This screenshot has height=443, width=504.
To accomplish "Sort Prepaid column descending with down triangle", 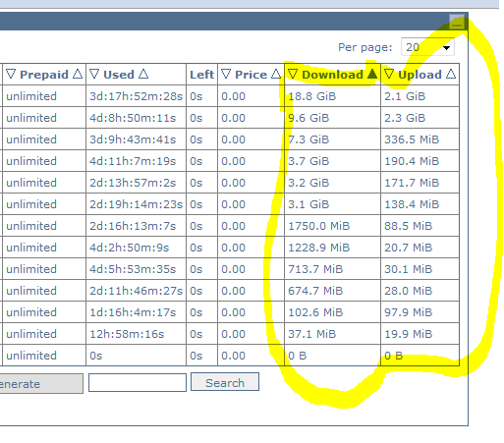I will (x=11, y=74).
